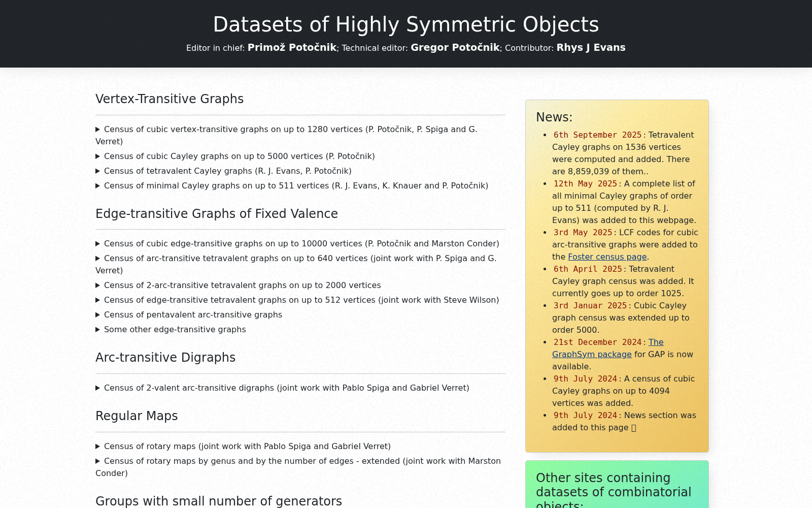Click contributor name Rhys J Evans

point(591,47)
